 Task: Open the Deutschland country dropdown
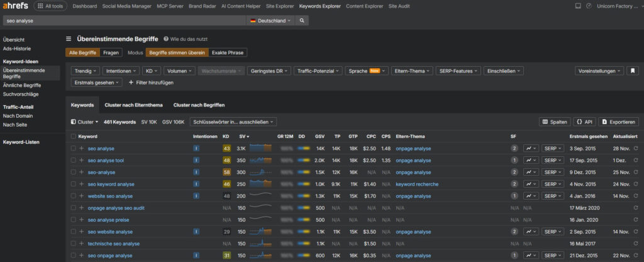pyautogui.click(x=270, y=21)
